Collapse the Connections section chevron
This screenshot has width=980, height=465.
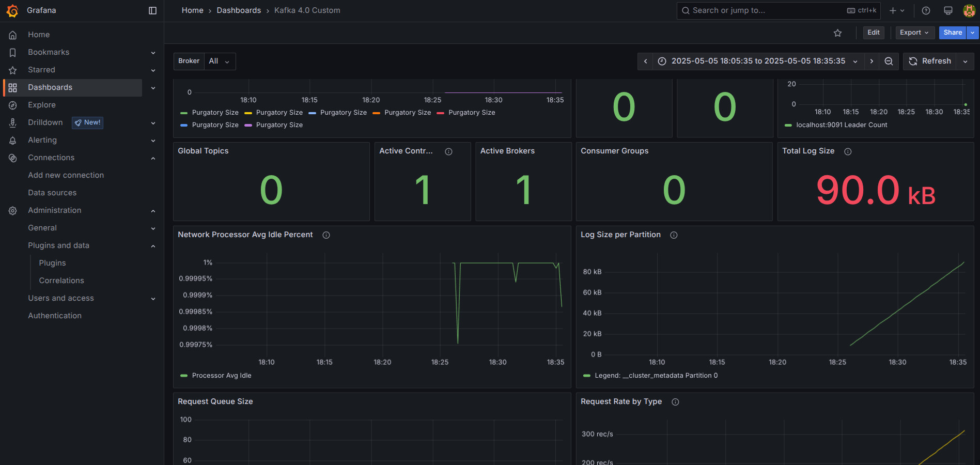153,158
